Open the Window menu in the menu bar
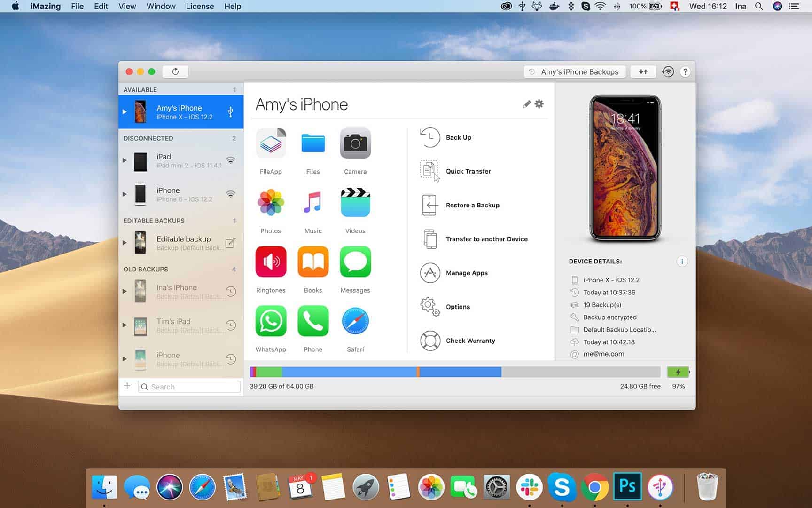Image resolution: width=812 pixels, height=508 pixels. 161,6
